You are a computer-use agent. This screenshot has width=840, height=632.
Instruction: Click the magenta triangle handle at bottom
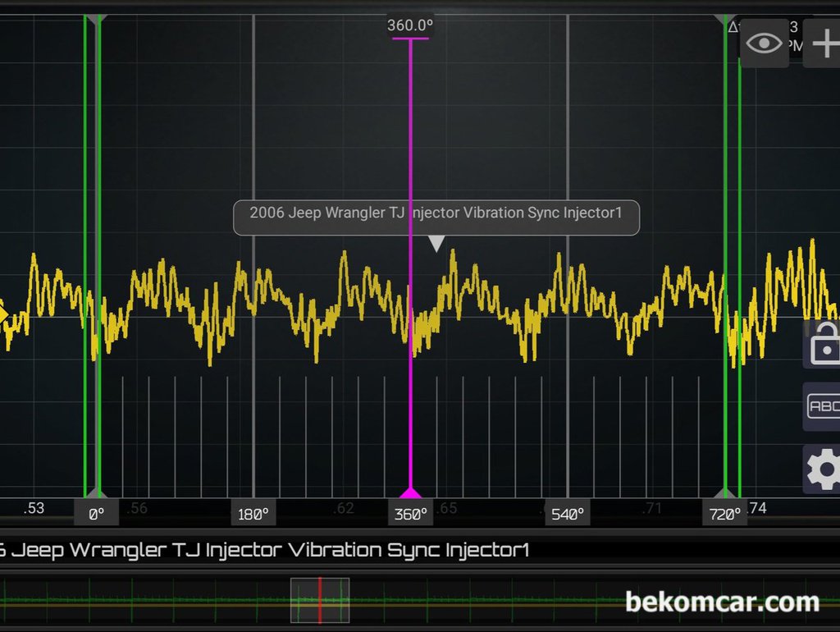(410, 492)
